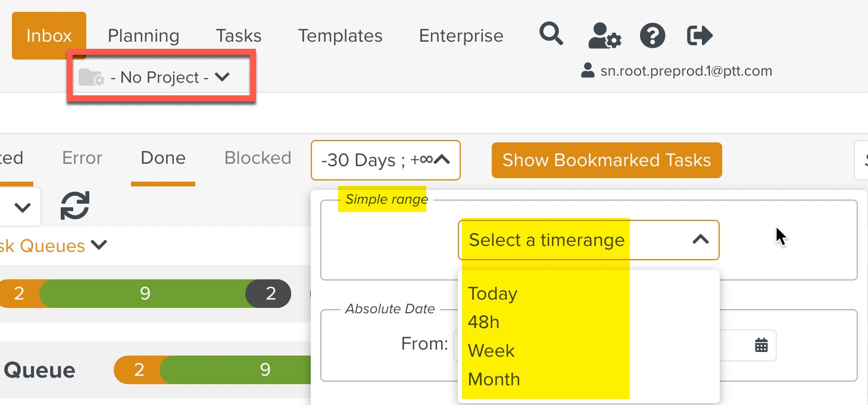Viewport: 868px width, 405px height.
Task: Open user settings icon
Action: pyautogui.click(x=605, y=36)
